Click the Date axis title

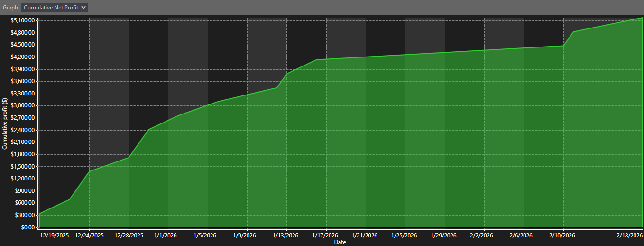coord(340,242)
